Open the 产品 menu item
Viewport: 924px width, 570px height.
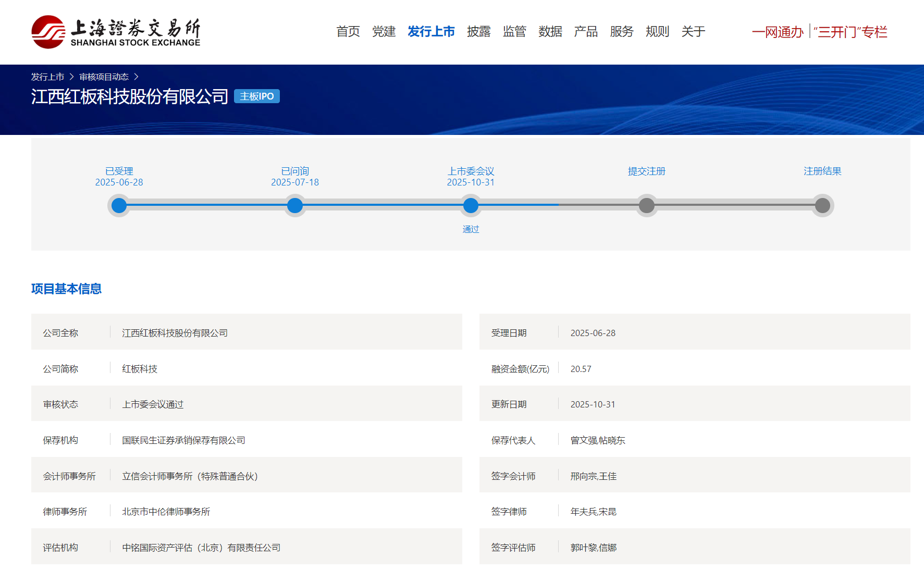pyautogui.click(x=586, y=32)
